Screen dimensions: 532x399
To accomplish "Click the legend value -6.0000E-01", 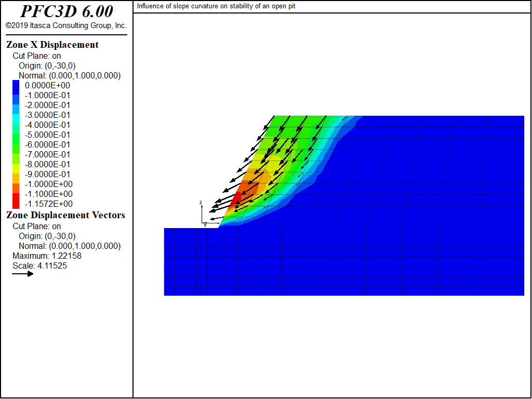I will point(47,144).
